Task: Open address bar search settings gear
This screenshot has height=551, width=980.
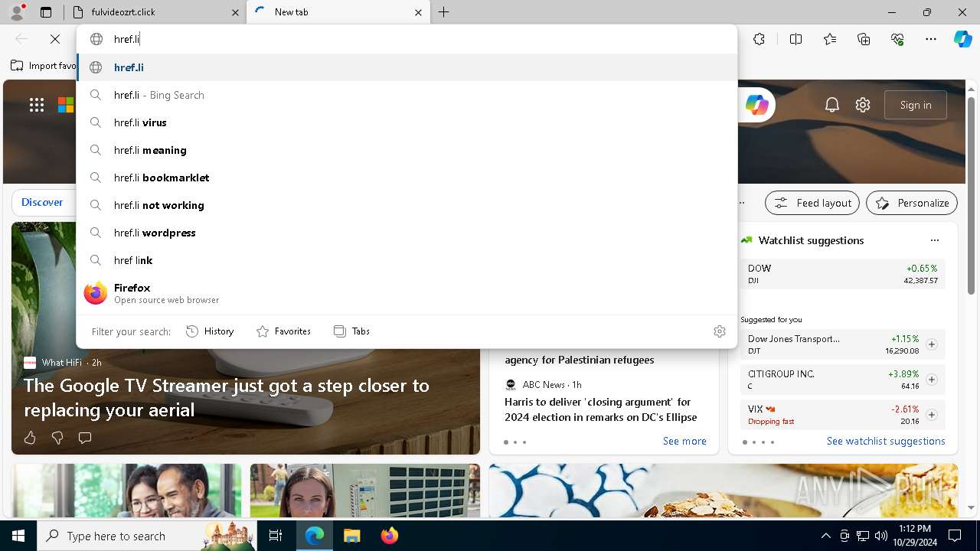Action: [720, 331]
